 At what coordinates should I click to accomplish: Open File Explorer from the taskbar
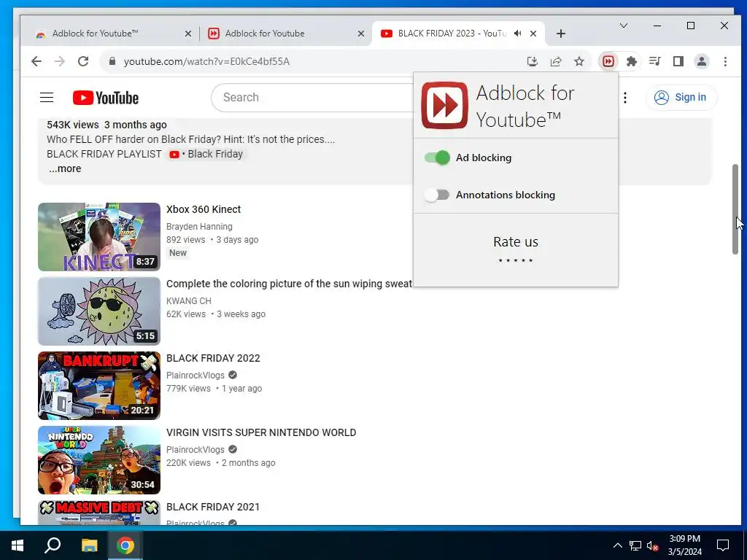pos(89,545)
